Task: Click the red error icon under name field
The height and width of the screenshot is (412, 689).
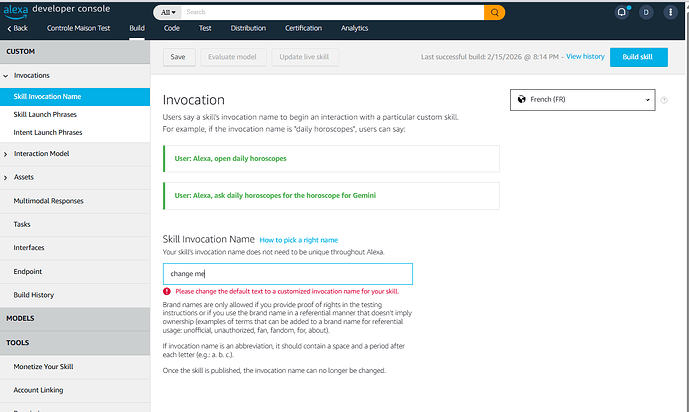Action: (167, 291)
